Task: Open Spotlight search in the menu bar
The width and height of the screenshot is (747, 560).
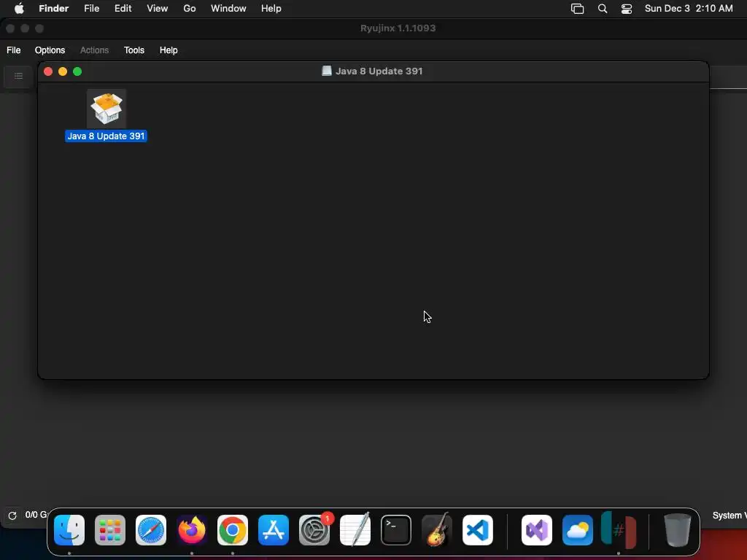Action: [x=603, y=9]
